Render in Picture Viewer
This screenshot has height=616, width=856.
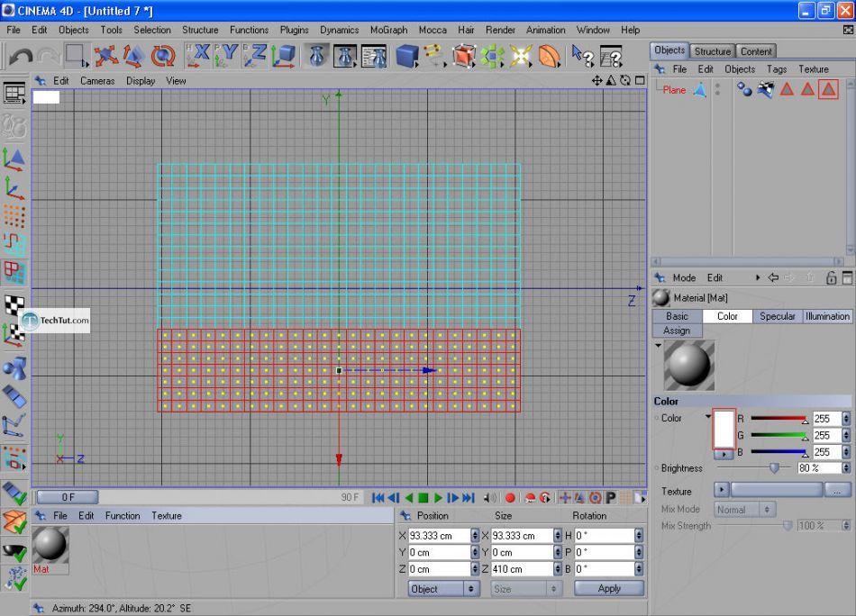[345, 56]
